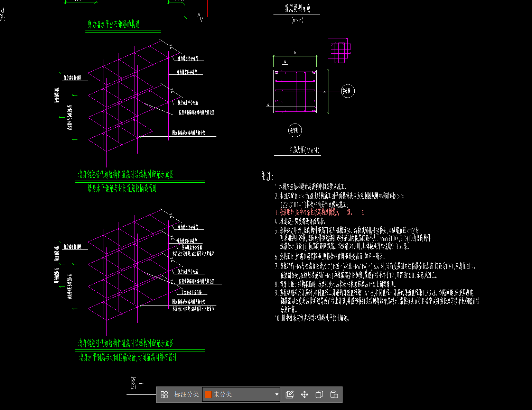Screen dimensions: 532x410
Task: Click subtitle 墙身水平钢筋与封闭箍筋间隔设置时
Action: [x=122, y=189]
